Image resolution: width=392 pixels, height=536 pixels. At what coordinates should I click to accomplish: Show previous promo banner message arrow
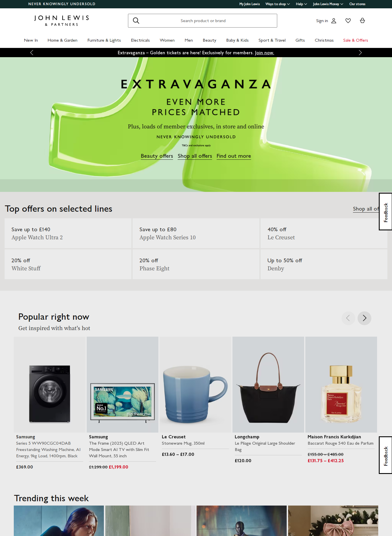point(32,53)
